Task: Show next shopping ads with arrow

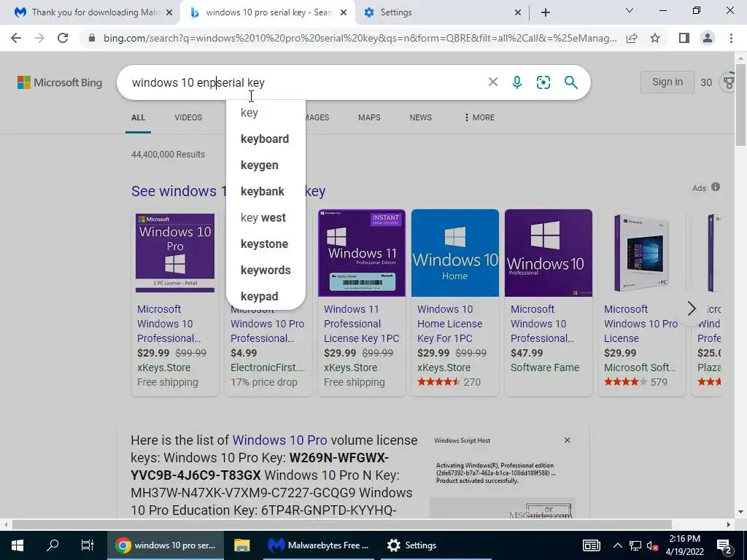Action: tap(692, 308)
